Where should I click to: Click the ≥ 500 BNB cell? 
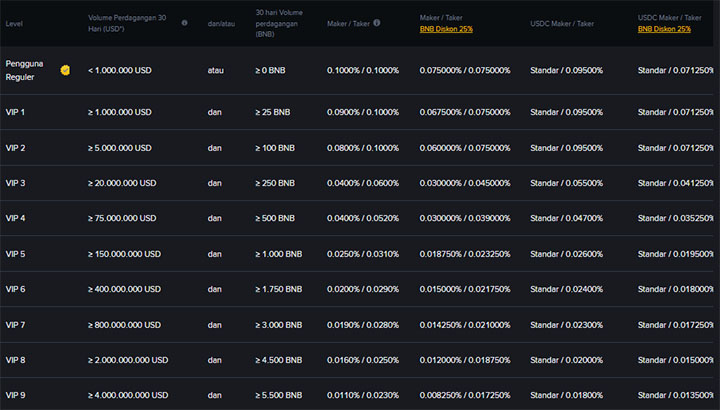click(275, 218)
